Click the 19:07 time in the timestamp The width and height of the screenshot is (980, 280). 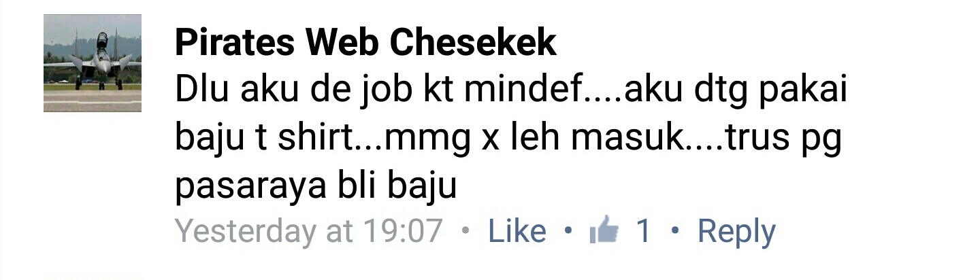pyautogui.click(x=403, y=232)
